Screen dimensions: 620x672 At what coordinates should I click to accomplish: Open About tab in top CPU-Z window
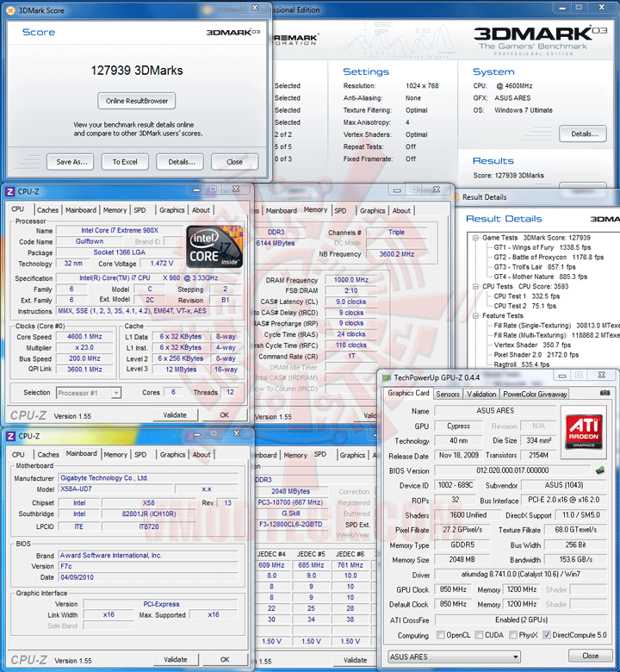(201, 210)
